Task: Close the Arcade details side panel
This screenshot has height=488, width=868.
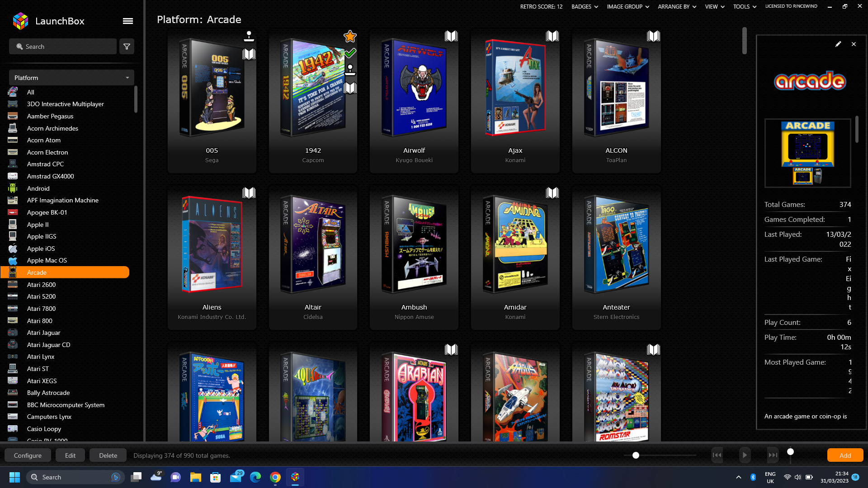Action: click(854, 44)
